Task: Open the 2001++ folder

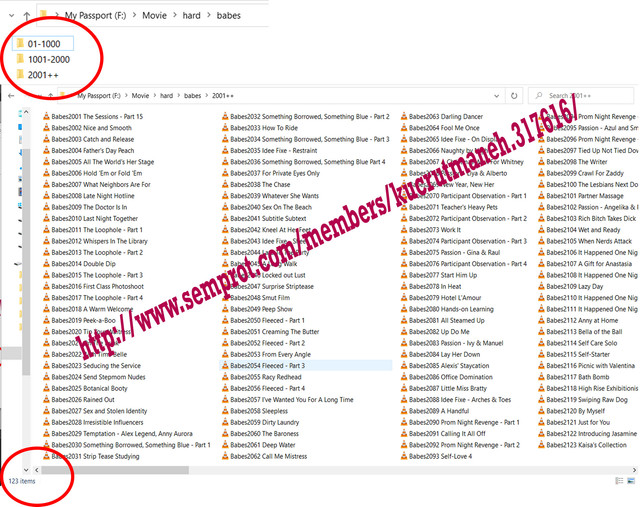Action: coord(38,75)
